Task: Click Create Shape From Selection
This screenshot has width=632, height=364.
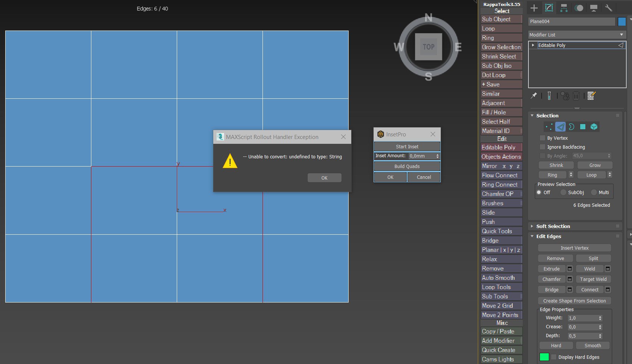Action: coord(574,301)
